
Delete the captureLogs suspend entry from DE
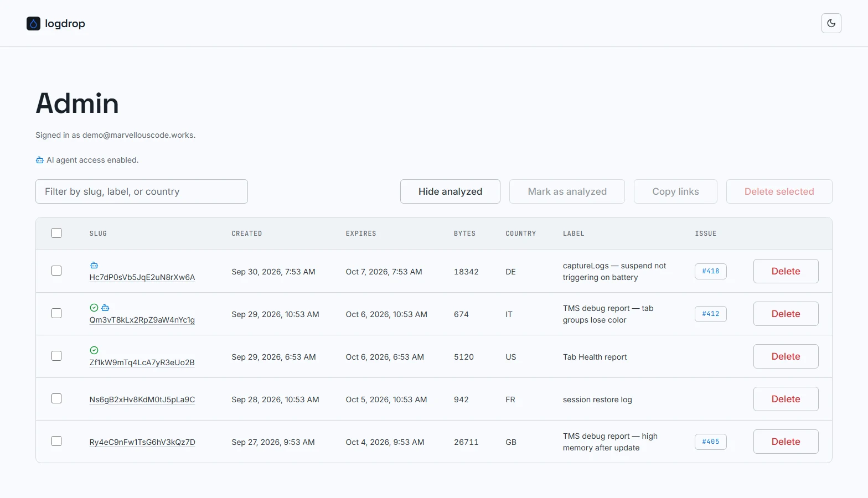(786, 271)
